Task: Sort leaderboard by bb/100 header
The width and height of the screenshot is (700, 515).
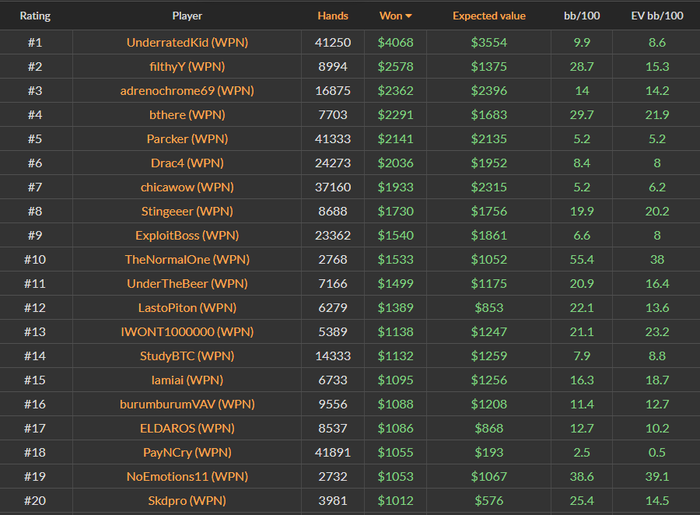Action: (x=582, y=16)
